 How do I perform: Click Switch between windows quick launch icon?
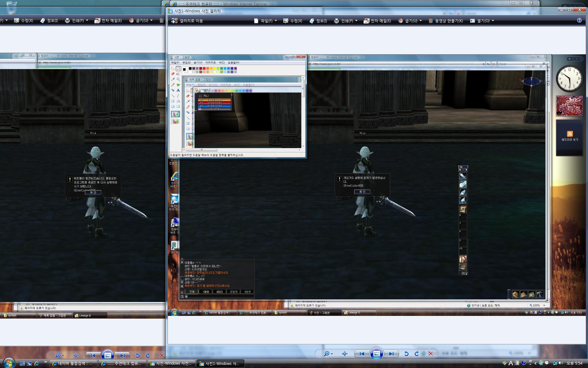click(29, 363)
